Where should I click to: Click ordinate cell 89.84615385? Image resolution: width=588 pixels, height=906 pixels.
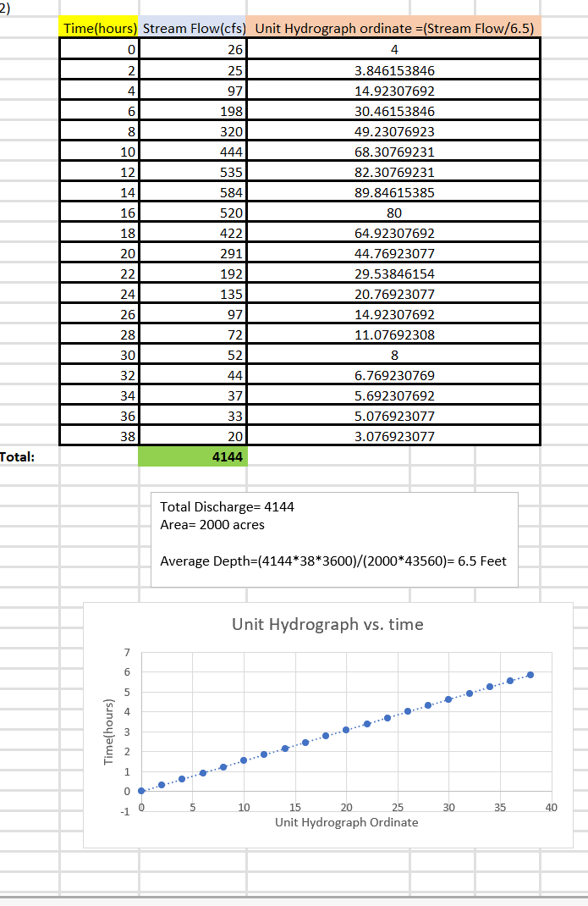(394, 192)
